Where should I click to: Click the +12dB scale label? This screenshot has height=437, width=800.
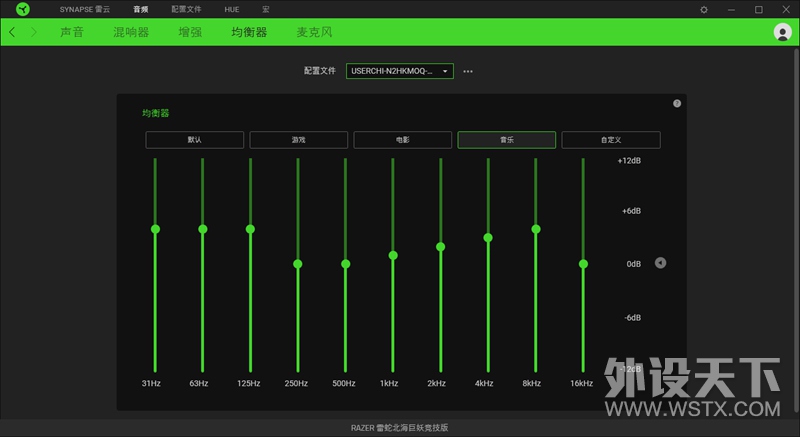(x=629, y=161)
